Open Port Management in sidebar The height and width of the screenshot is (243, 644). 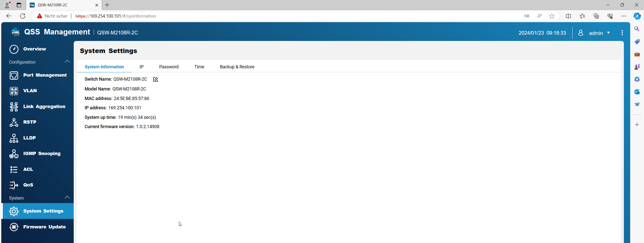(38, 75)
